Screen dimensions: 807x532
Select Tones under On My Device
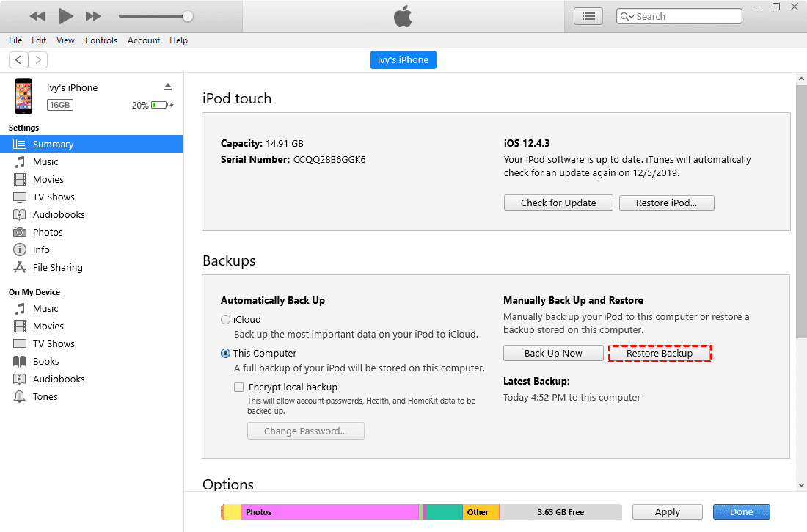pos(45,396)
